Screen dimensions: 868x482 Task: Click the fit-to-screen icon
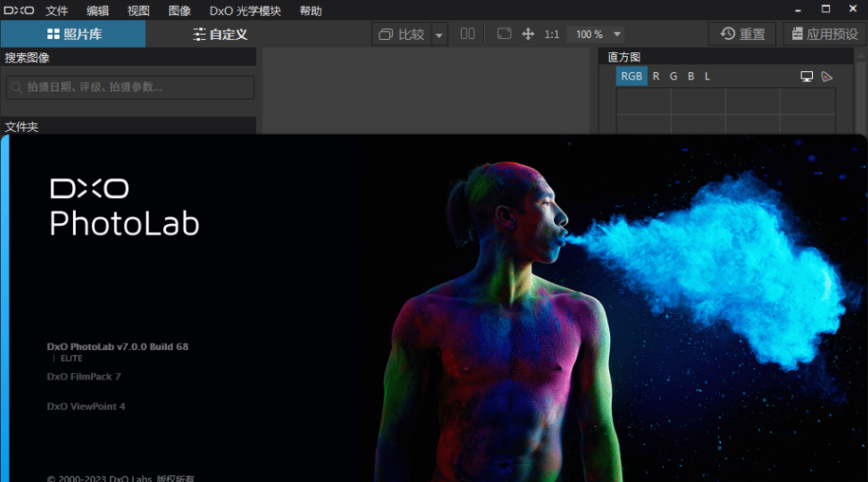(504, 34)
